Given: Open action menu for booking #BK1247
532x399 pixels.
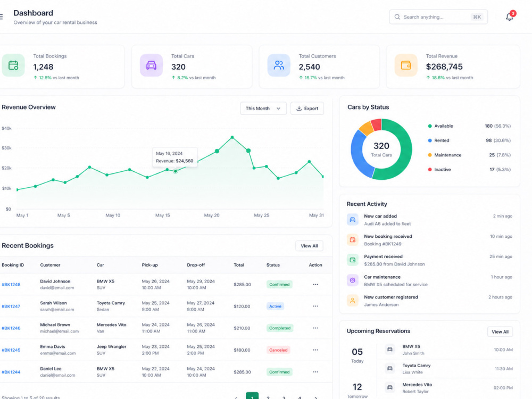Looking at the screenshot, I should point(315,306).
